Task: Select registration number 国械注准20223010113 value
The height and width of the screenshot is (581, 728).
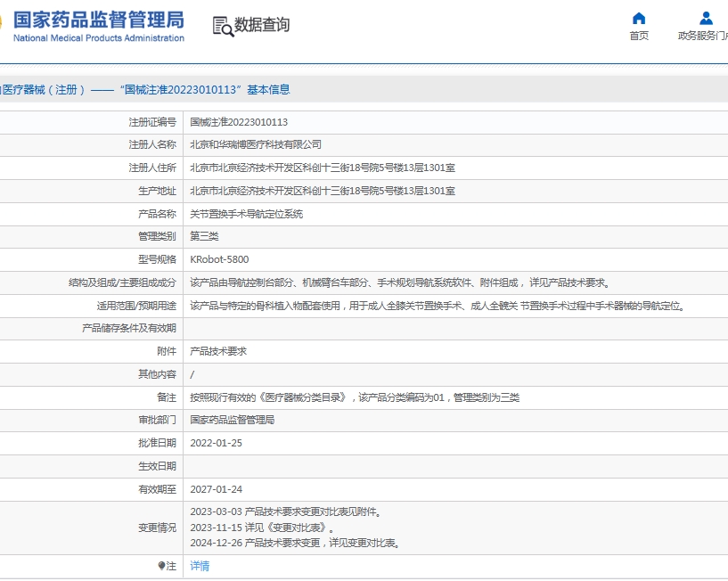Action: [x=239, y=122]
